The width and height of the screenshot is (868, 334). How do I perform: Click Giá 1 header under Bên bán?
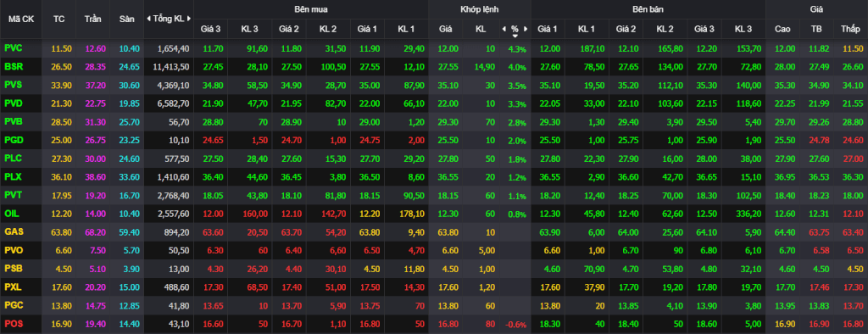coord(547,29)
